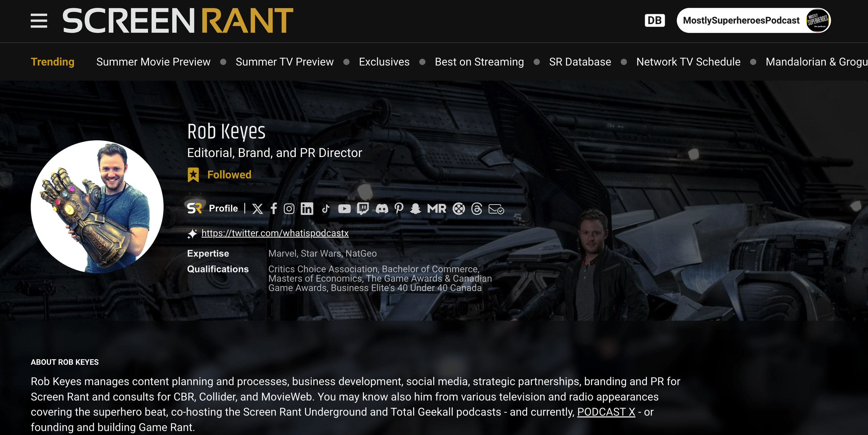Open the hamburger navigation menu

click(x=39, y=21)
